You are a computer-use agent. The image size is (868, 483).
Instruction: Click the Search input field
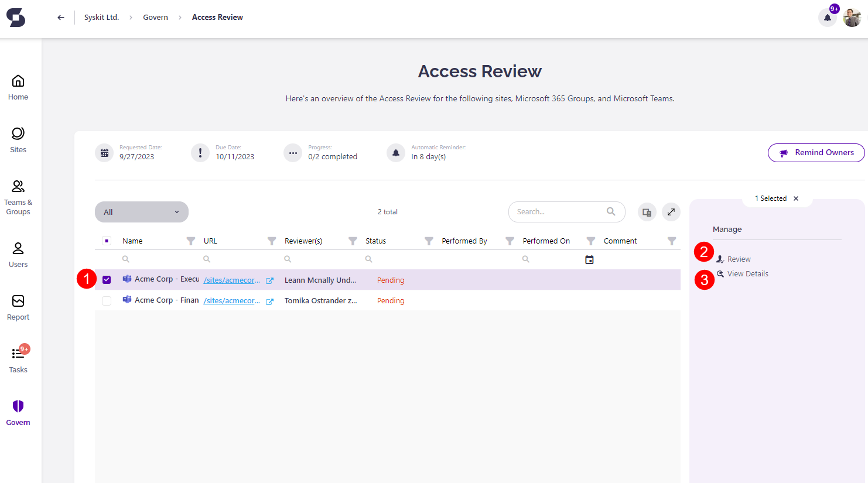[556, 211]
